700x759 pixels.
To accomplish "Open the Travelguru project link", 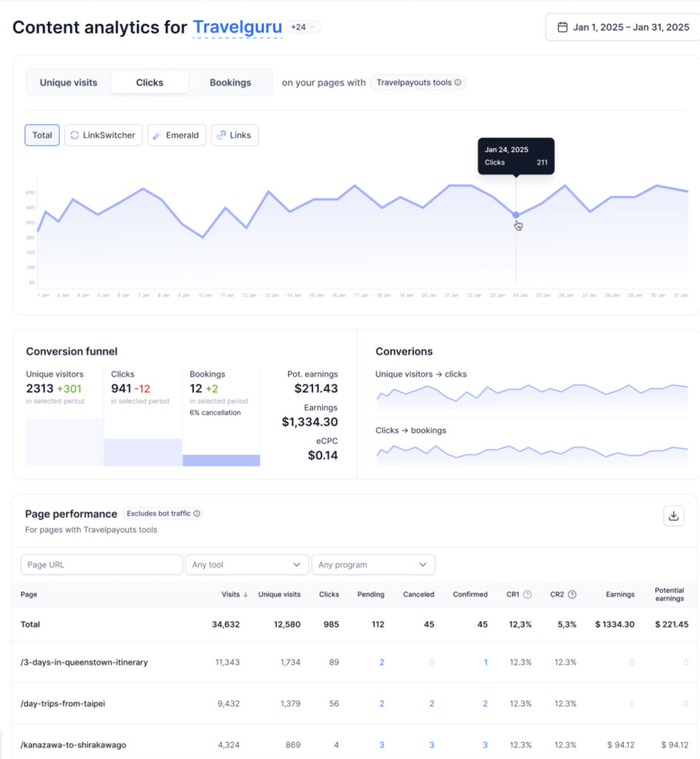I will [x=237, y=27].
